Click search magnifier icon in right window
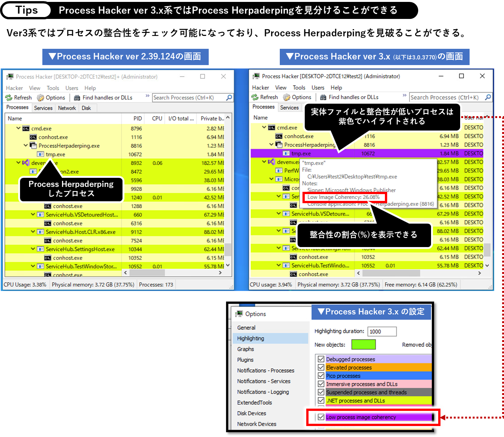This screenshot has width=504, height=437. [x=488, y=97]
